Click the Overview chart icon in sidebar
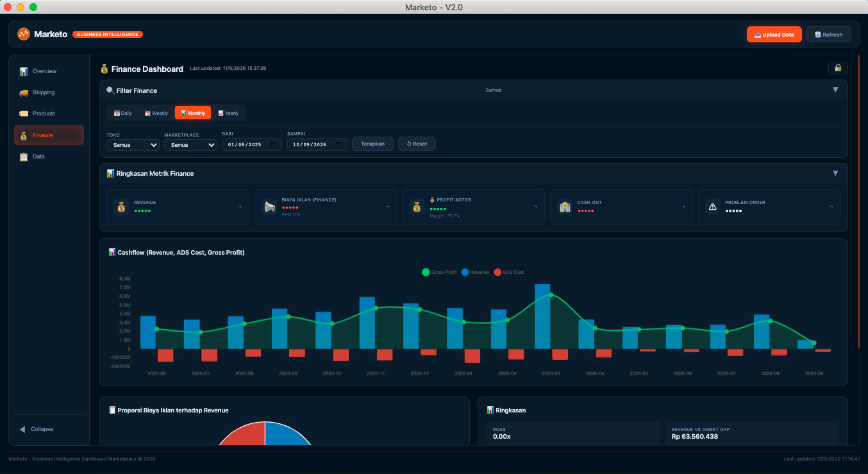This screenshot has width=868, height=474. click(24, 71)
